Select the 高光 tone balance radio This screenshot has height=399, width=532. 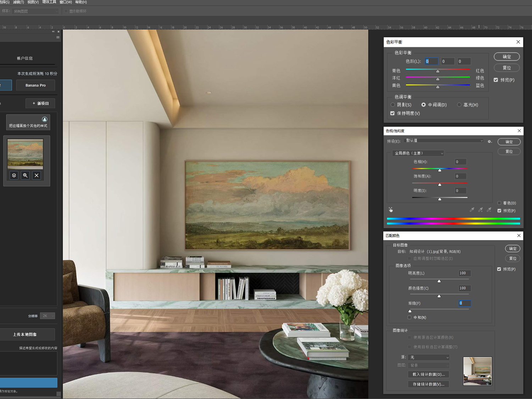tap(459, 105)
